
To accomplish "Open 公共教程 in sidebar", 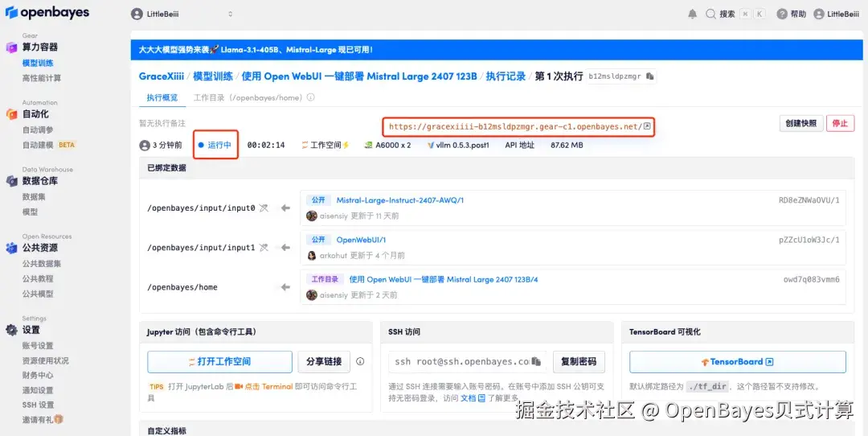I will point(39,278).
